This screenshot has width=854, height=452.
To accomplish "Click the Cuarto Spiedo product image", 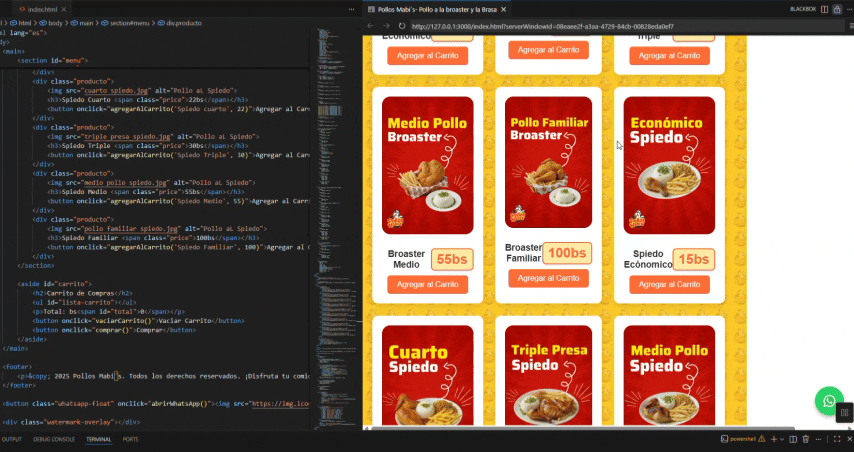I will pos(428,375).
